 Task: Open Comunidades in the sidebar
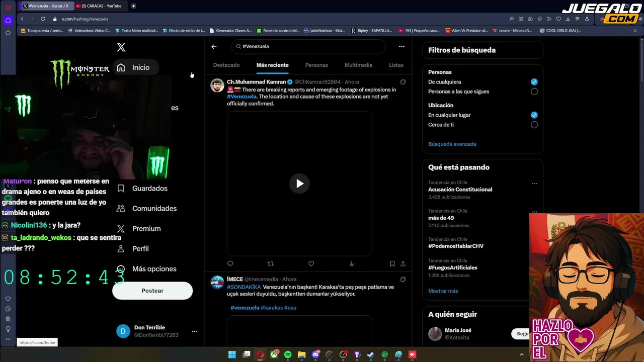tap(146, 209)
